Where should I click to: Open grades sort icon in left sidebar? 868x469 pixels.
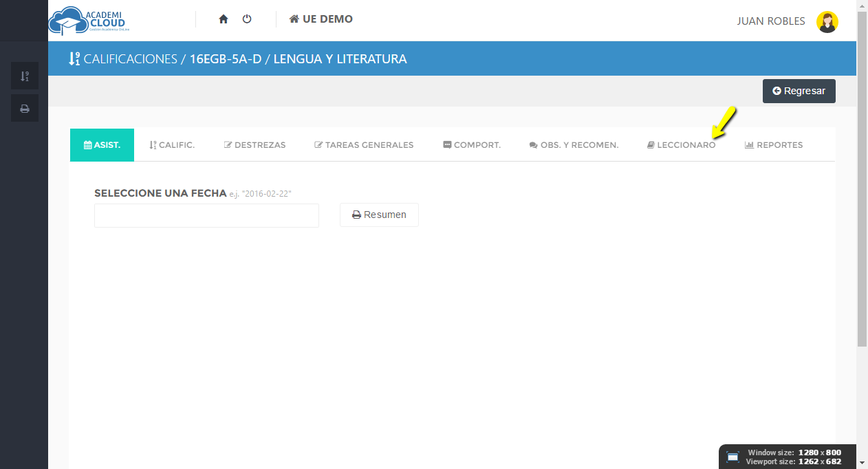pyautogui.click(x=25, y=76)
